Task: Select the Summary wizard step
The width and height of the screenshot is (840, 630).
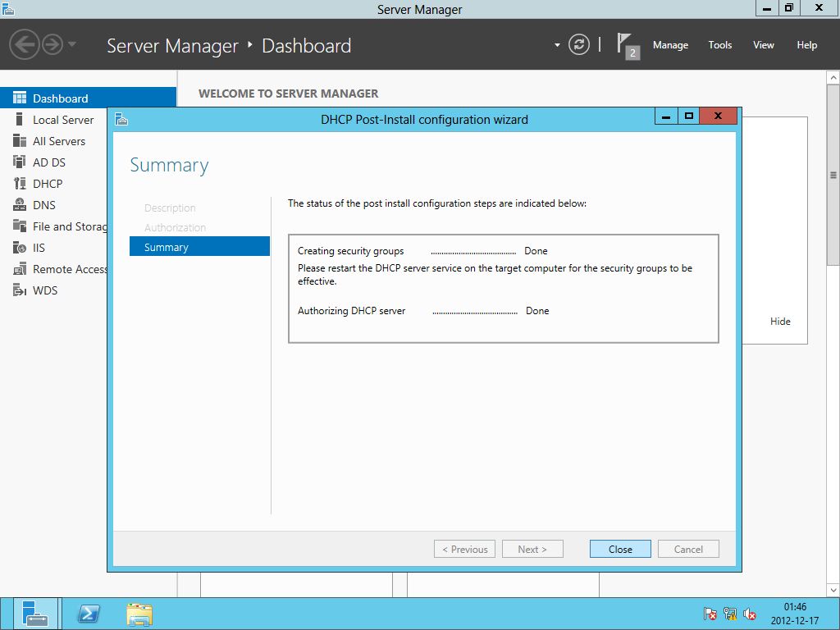Action: [x=199, y=246]
